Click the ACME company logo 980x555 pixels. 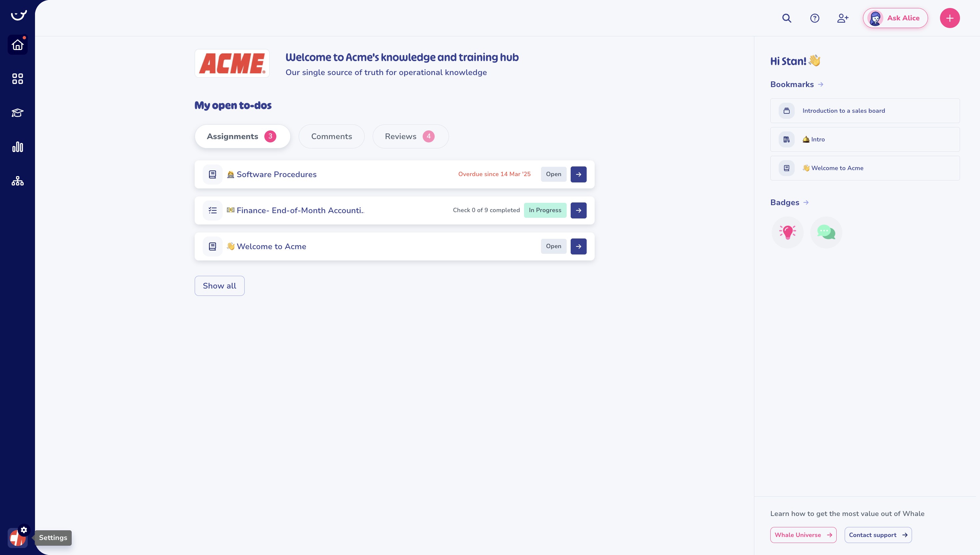(x=232, y=63)
